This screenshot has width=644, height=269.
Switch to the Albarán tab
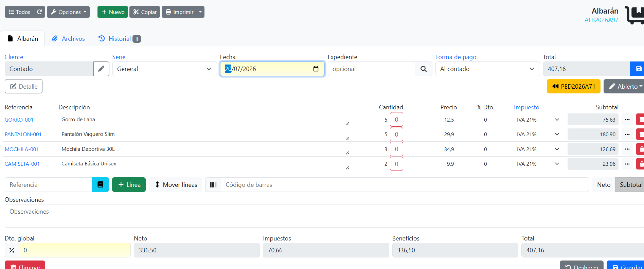tap(22, 39)
